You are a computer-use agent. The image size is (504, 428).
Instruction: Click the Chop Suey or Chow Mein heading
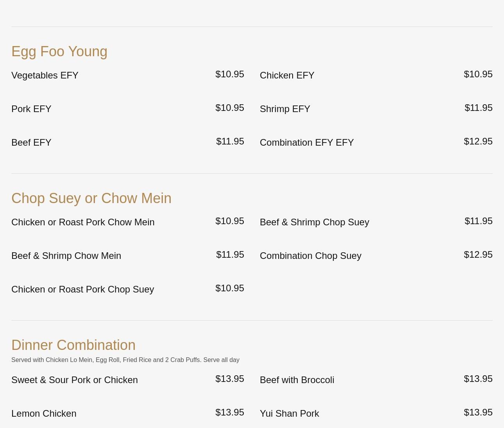pyautogui.click(x=91, y=198)
